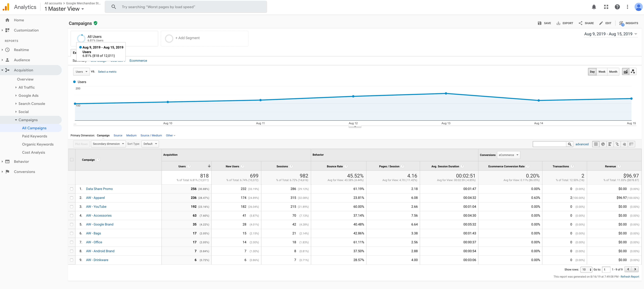
Task: Click the blue Users legend dot
Action: click(74, 82)
